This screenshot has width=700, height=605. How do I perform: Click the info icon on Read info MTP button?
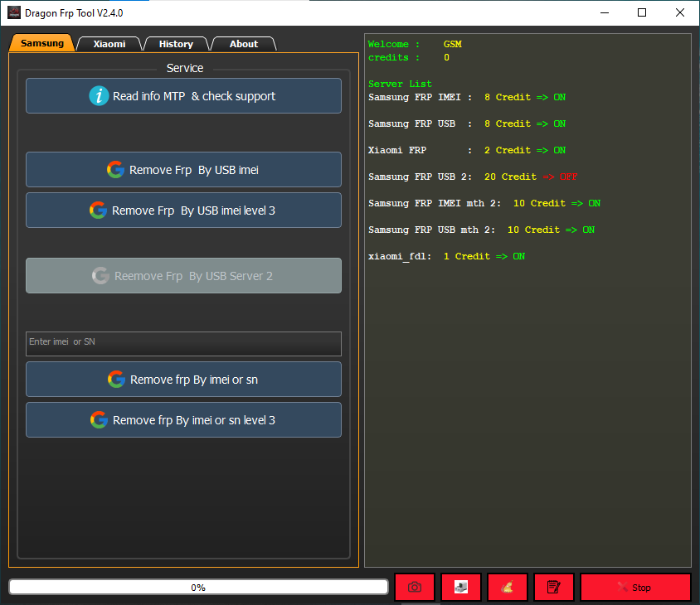[x=99, y=95]
